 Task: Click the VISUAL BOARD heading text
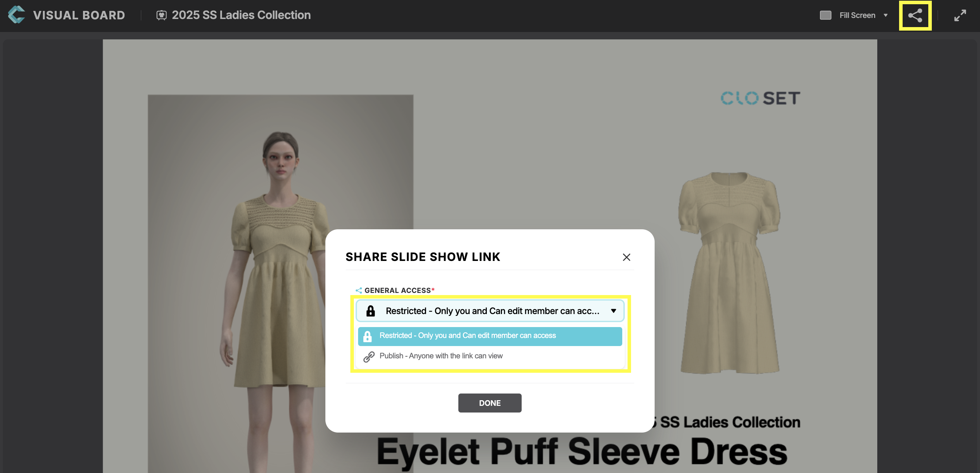(x=79, y=15)
